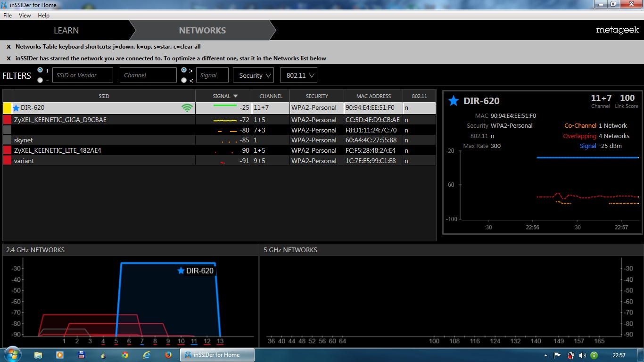Click the green circular tray icon
The height and width of the screenshot is (362, 644).
[x=594, y=355]
